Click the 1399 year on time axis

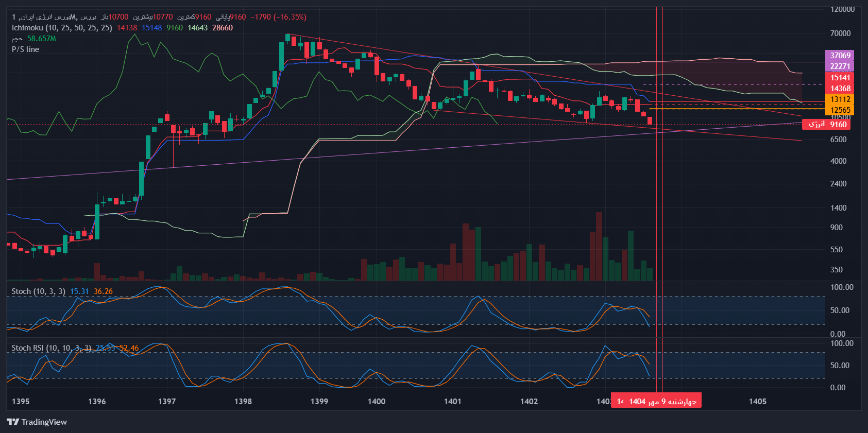coord(319,402)
